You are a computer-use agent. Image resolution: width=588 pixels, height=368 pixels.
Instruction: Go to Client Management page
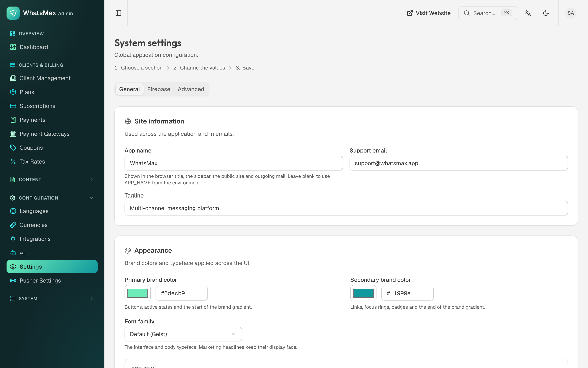click(52, 78)
